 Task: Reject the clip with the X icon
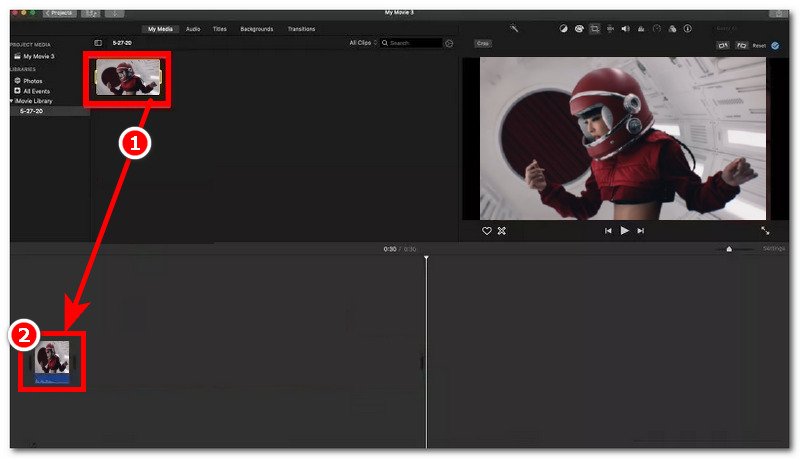502,231
